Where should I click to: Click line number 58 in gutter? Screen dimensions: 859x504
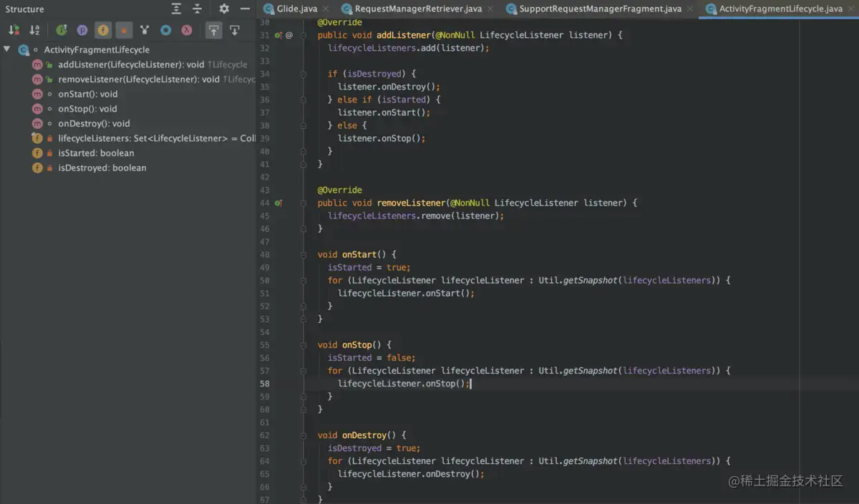pos(265,384)
